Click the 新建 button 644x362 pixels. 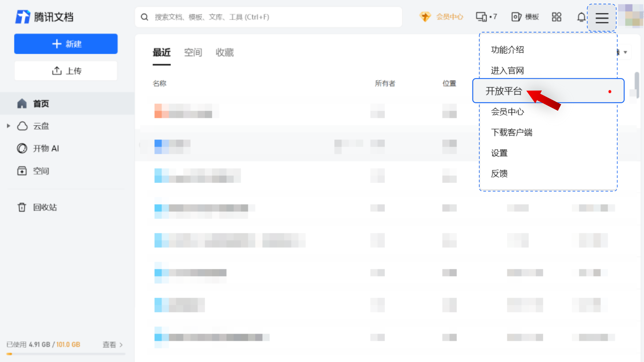click(66, 44)
